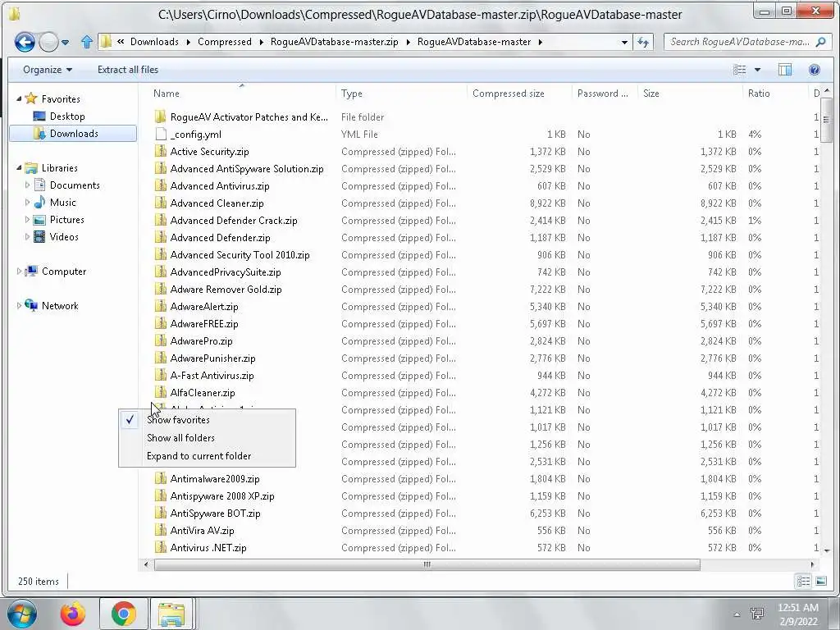Collapse the Libraries group
Image resolution: width=840 pixels, height=630 pixels.
pyautogui.click(x=20, y=167)
